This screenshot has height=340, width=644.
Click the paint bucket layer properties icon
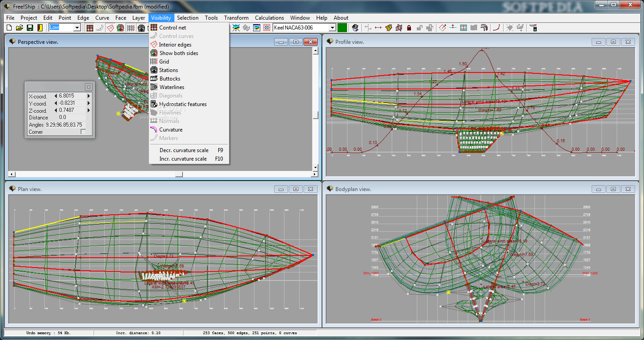(x=355, y=28)
